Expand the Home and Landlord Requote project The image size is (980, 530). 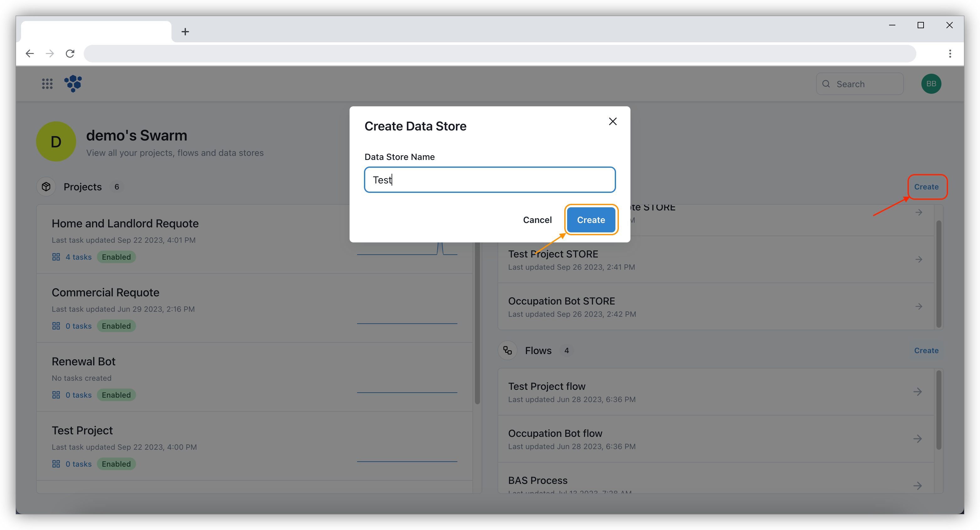pos(125,223)
